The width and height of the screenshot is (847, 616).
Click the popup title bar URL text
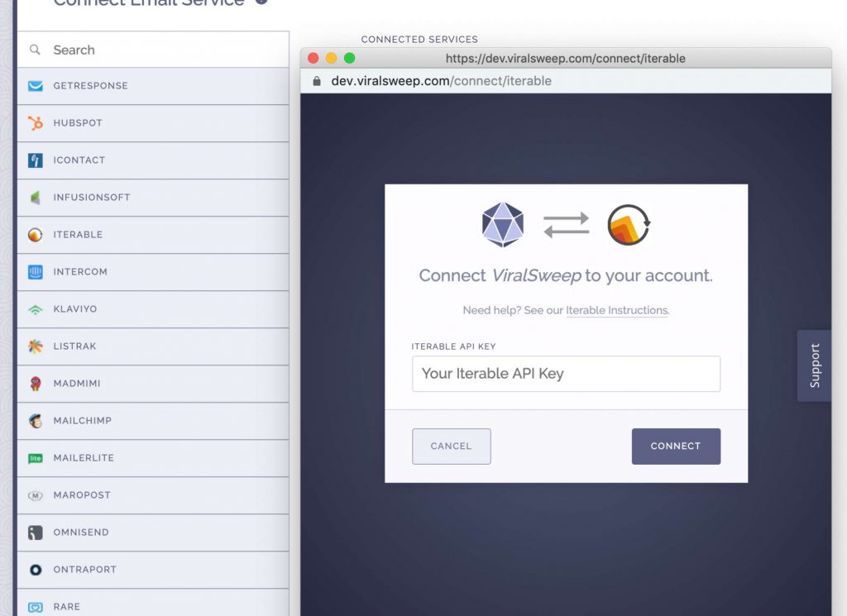tap(566, 59)
